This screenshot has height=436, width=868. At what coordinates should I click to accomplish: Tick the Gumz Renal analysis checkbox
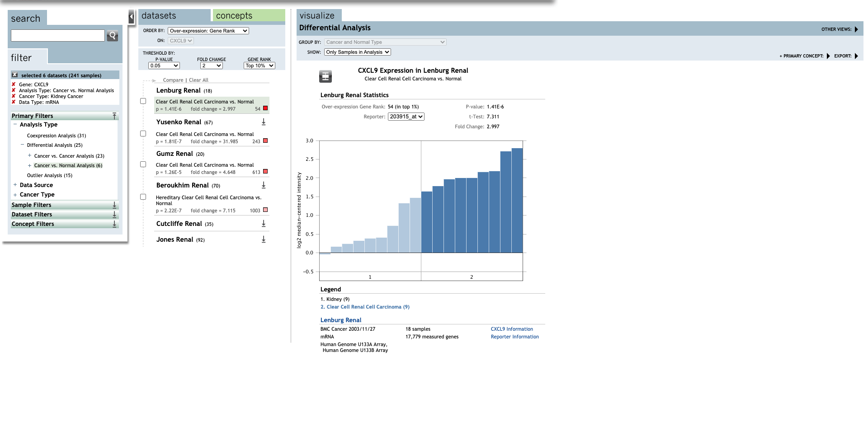[x=143, y=164]
